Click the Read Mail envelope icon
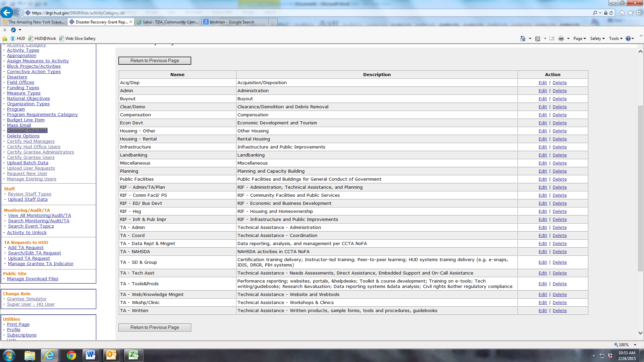 click(552, 39)
